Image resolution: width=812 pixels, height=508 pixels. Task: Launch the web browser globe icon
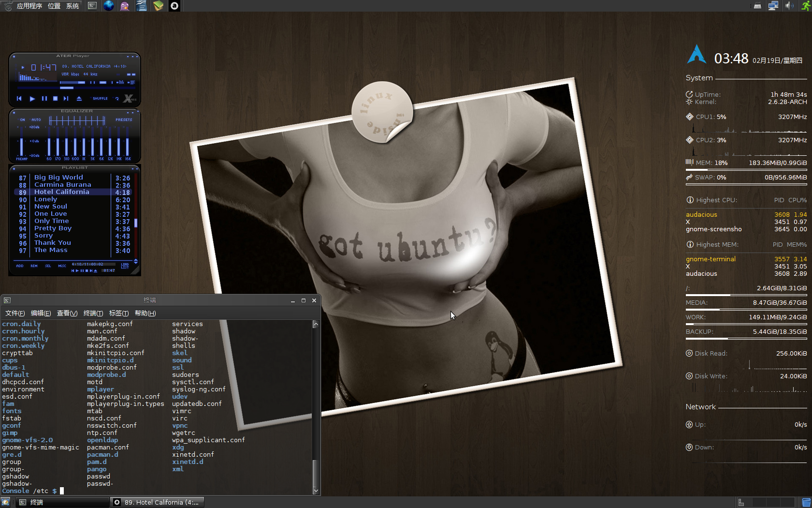click(x=109, y=6)
